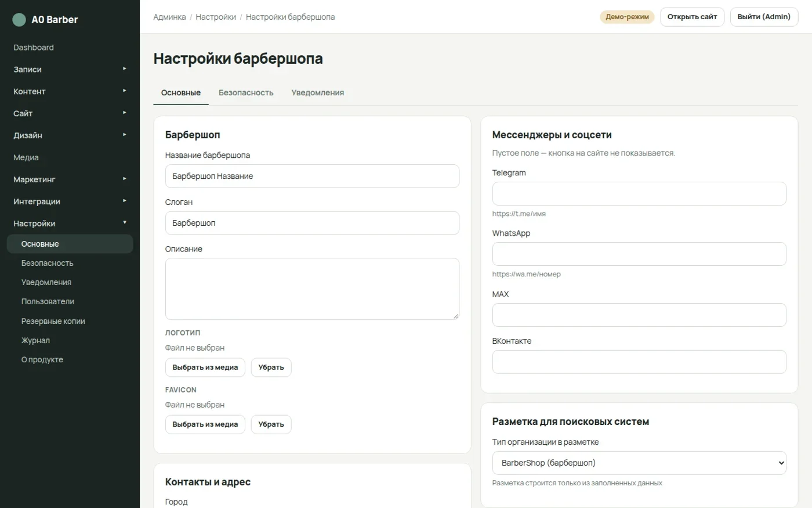Click Убрать under Логотип
This screenshot has width=812, height=508.
click(x=271, y=368)
